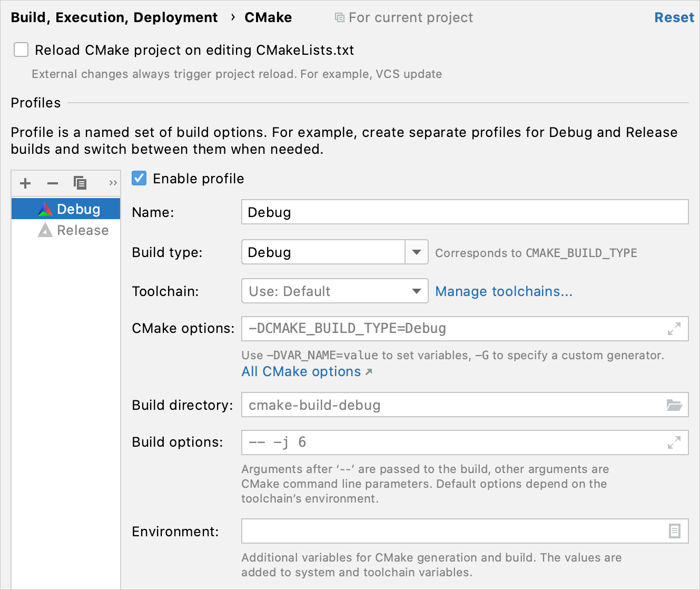This screenshot has width=700, height=590.
Task: Show more profile toolbar actions chevron
Action: click(x=113, y=183)
